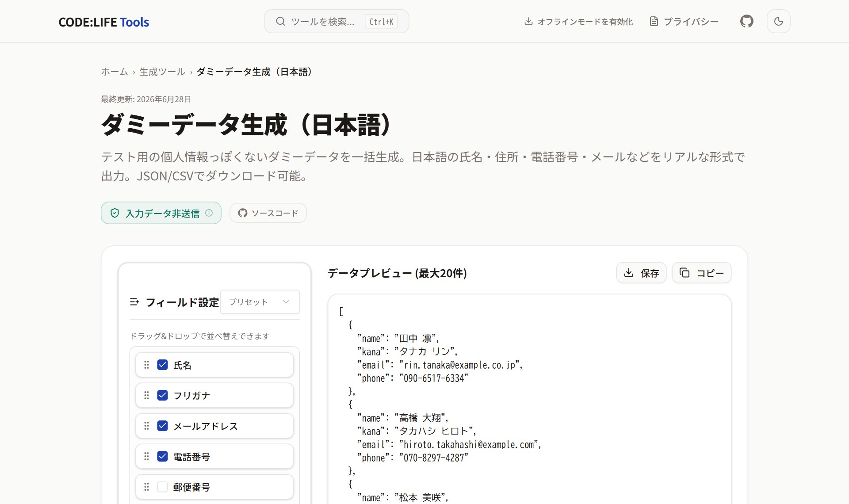849x504 pixels.
Task: Uncheck the 電話番号 field checkbox
Action: [x=162, y=456]
